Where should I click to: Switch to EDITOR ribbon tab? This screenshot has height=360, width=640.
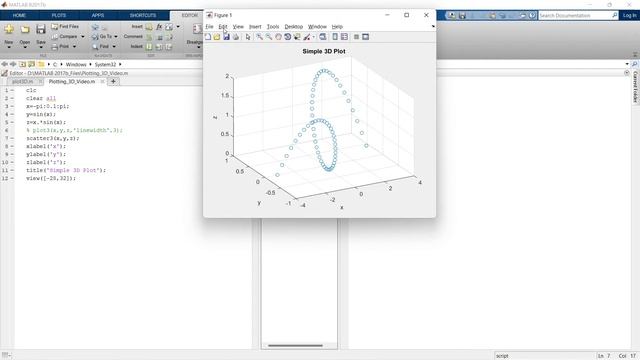pos(189,16)
